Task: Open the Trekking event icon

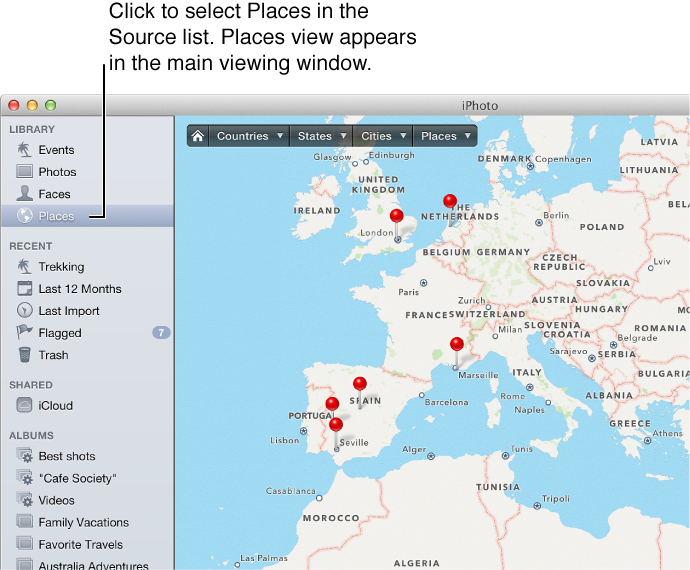Action: tap(24, 266)
